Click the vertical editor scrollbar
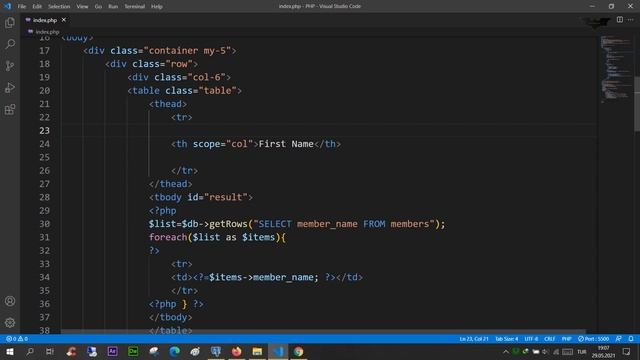 click(637, 104)
